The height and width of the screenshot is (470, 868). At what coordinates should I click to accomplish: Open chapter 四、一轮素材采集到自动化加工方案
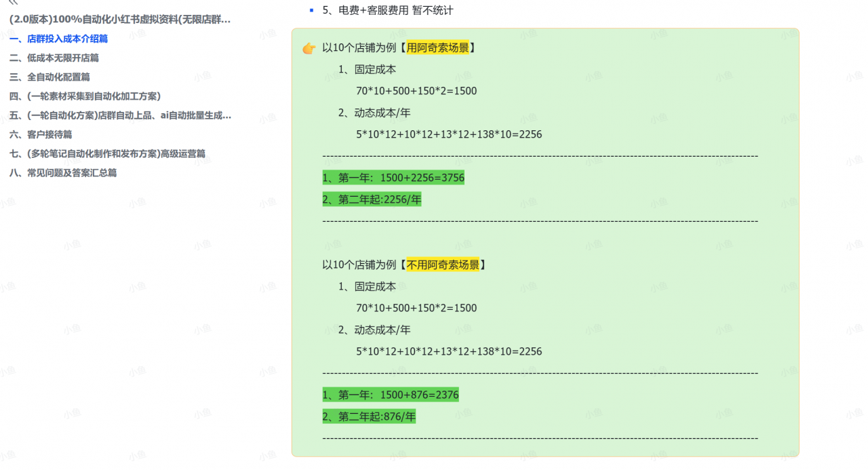79,96
